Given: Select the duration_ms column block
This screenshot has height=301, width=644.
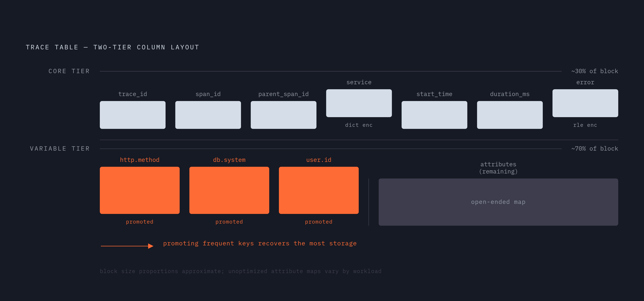Looking at the screenshot, I should pyautogui.click(x=510, y=115).
